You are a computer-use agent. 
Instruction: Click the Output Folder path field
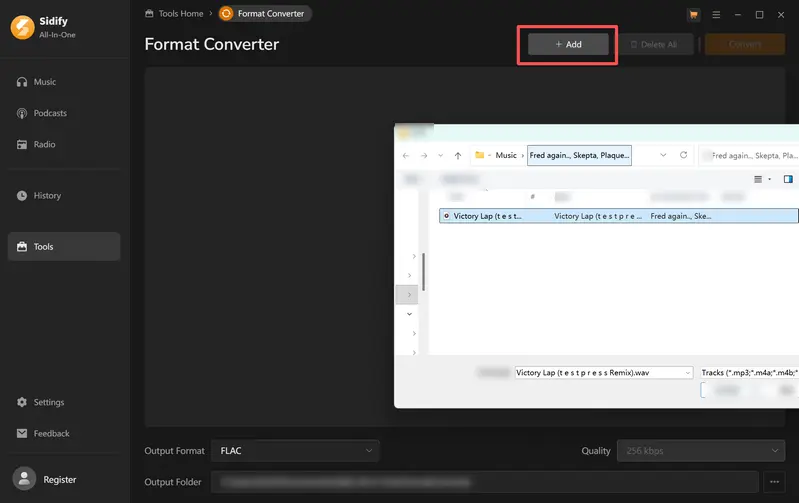pyautogui.click(x=485, y=482)
